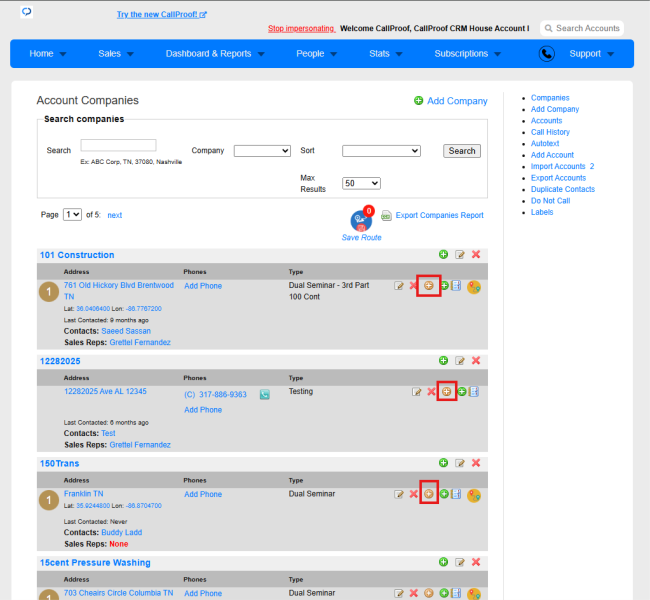Open Duplicate Contacts in the sidebar

pyautogui.click(x=563, y=189)
